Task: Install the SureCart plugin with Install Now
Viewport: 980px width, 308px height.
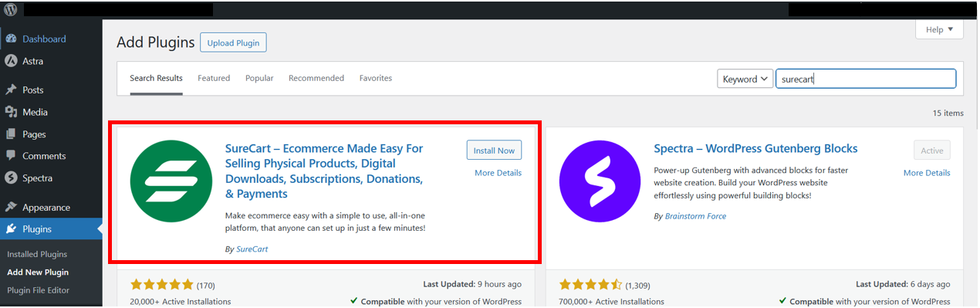Action: pyautogui.click(x=494, y=150)
